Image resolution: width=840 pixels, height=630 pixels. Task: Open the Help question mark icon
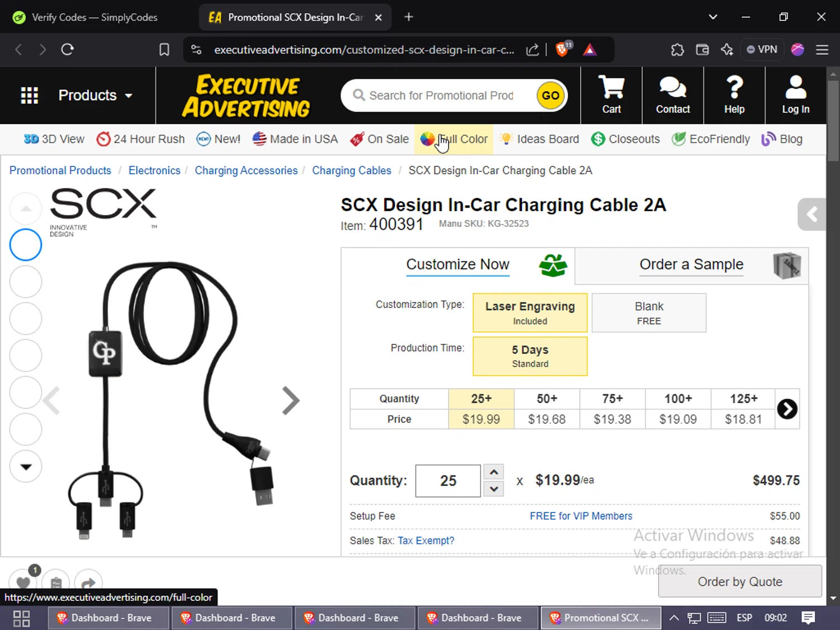[x=734, y=95]
